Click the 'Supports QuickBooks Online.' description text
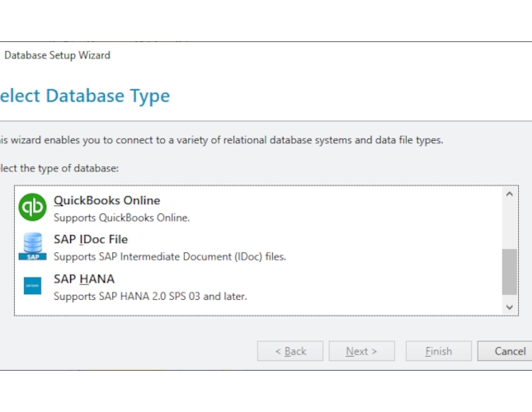 121,218
